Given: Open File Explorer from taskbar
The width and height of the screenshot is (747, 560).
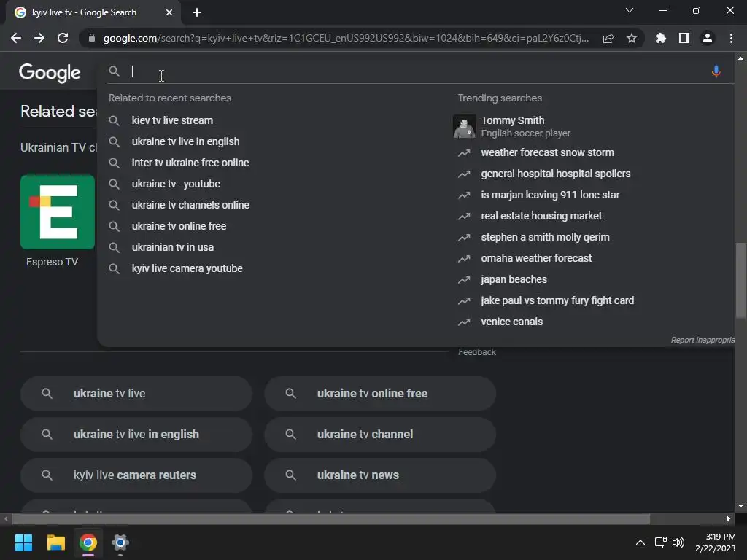Looking at the screenshot, I should pos(55,542).
